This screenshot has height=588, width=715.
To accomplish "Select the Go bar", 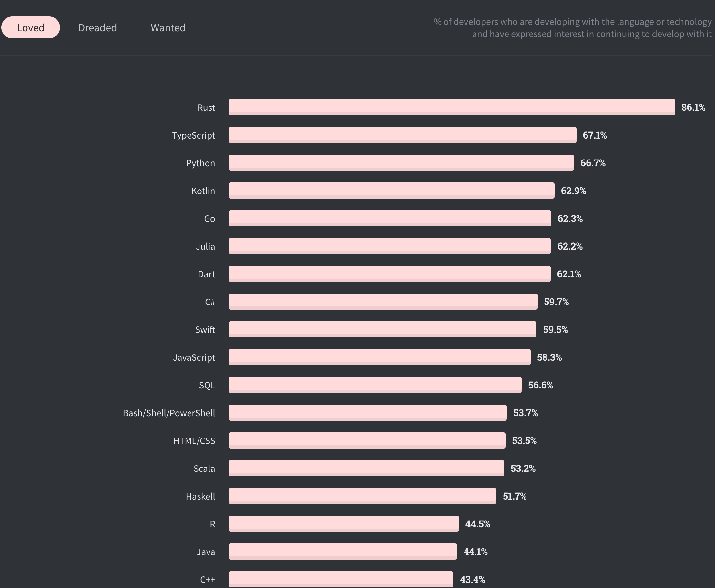I will [x=389, y=219].
